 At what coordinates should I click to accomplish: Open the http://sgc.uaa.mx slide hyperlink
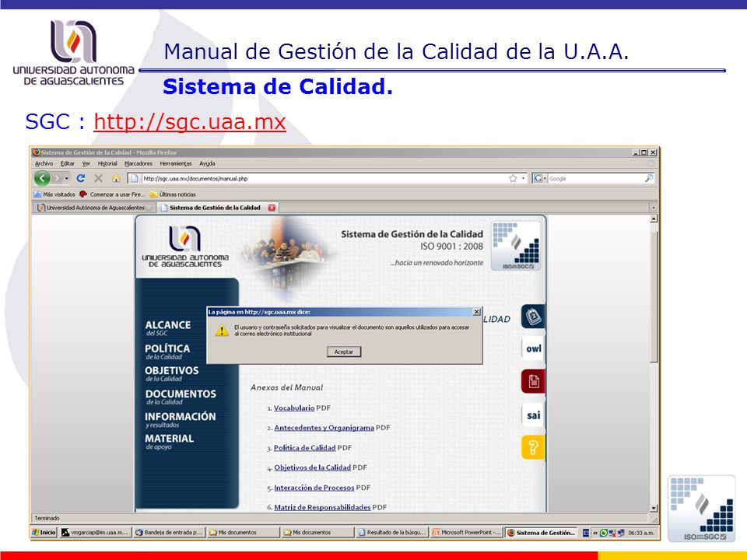click(x=190, y=122)
